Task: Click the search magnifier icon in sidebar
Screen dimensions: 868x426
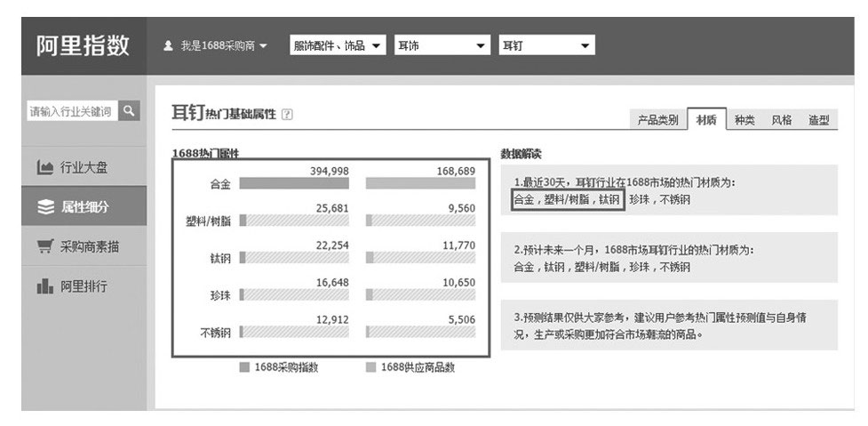Action: pos(129,111)
